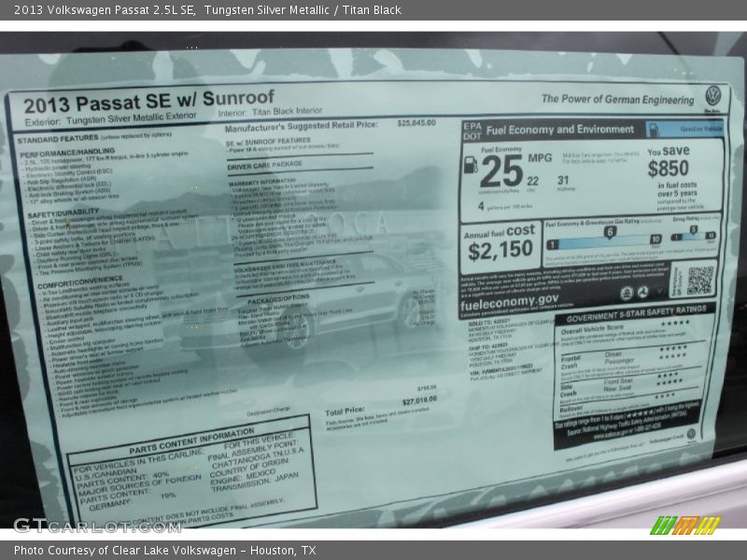Toggle the five-star Overall Vehicle Score rating
The width and height of the screenshot is (747, 560).
[x=675, y=322]
